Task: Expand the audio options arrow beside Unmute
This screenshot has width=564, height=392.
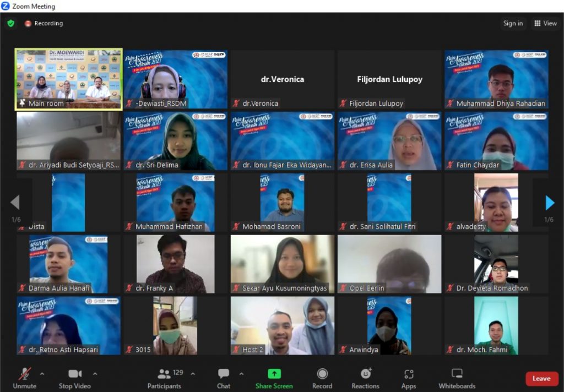Action: coord(42,374)
